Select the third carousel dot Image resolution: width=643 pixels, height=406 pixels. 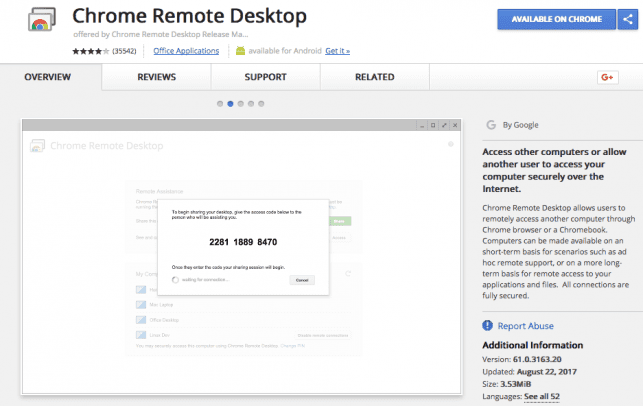[x=240, y=104]
